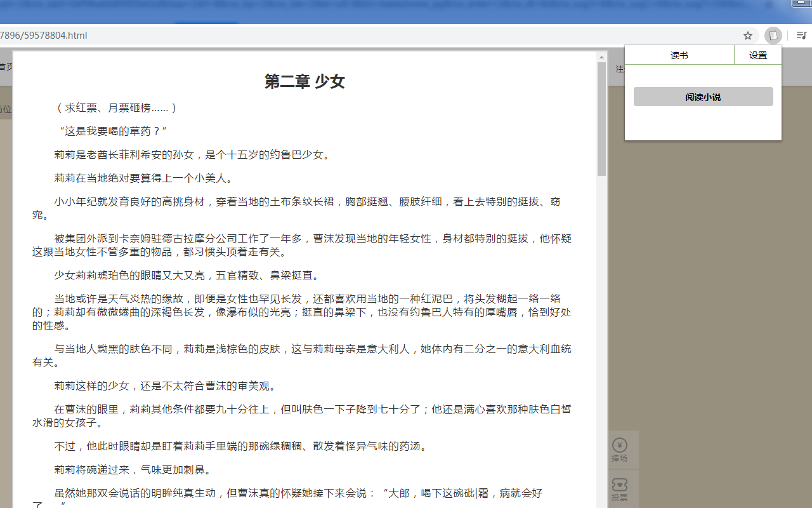Open the 投票 voting panel via the ticket icon
Image resolution: width=812 pixels, height=508 pixels.
620,486
